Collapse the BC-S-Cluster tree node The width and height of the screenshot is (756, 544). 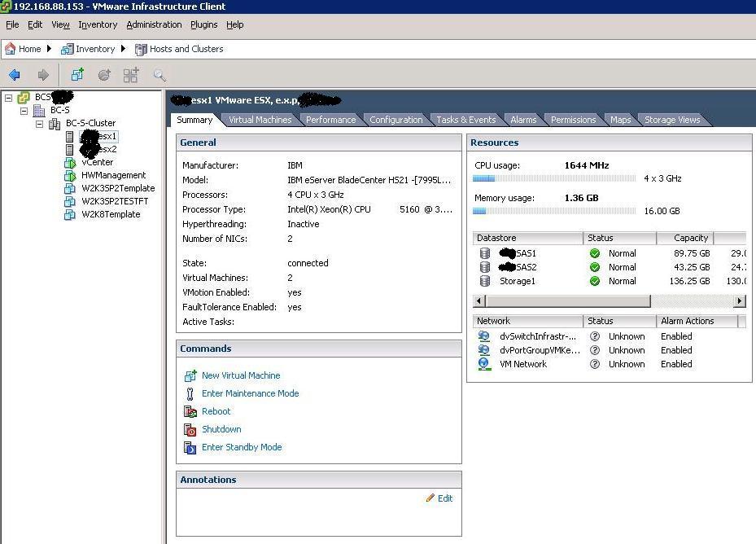coord(40,124)
